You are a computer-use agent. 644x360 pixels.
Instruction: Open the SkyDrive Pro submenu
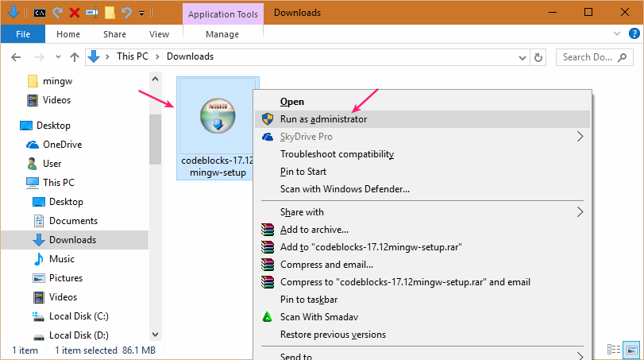click(422, 137)
